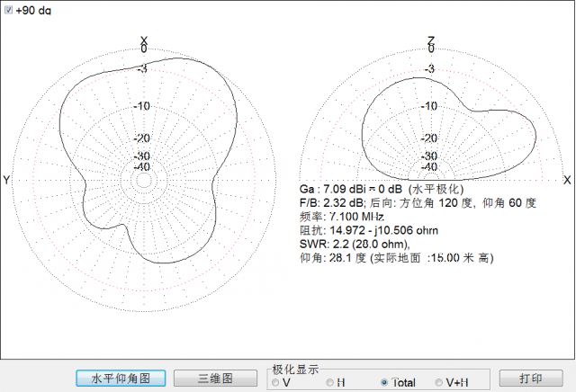Screen dimensions: 576x392
Task: Click the F/B: 2.32 dB line
Action: pyautogui.click(x=418, y=202)
